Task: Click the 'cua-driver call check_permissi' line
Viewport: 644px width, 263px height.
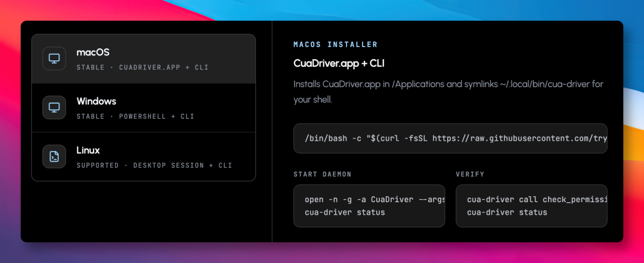Action: click(x=537, y=200)
